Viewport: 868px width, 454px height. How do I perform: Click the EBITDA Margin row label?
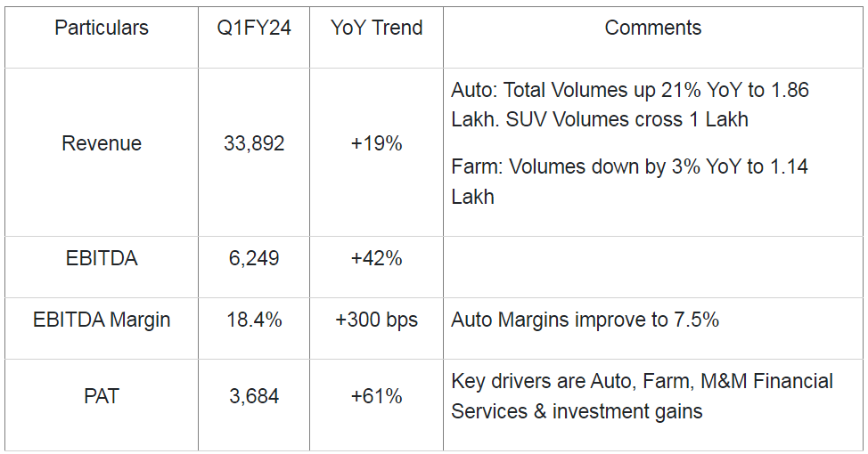(x=102, y=320)
